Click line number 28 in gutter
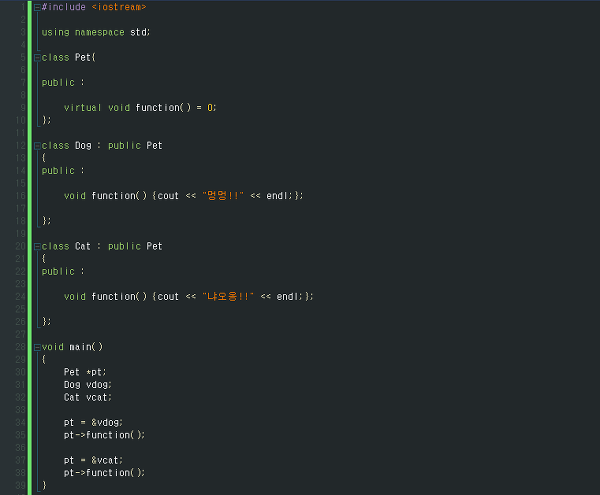 coord(20,347)
